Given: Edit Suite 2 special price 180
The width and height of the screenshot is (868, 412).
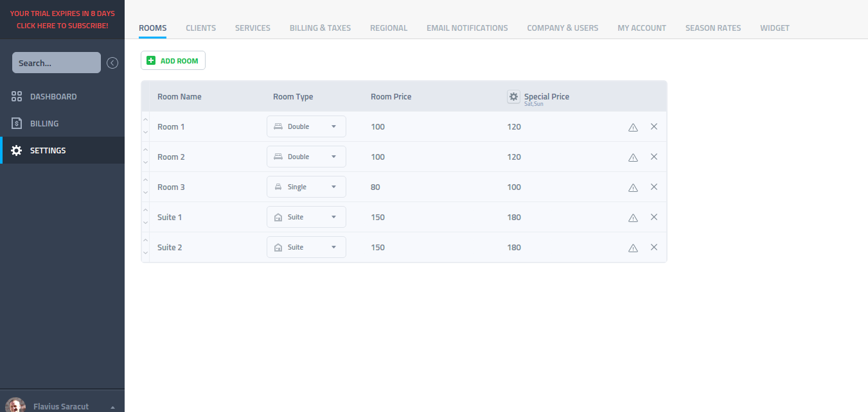Looking at the screenshot, I should point(514,247).
